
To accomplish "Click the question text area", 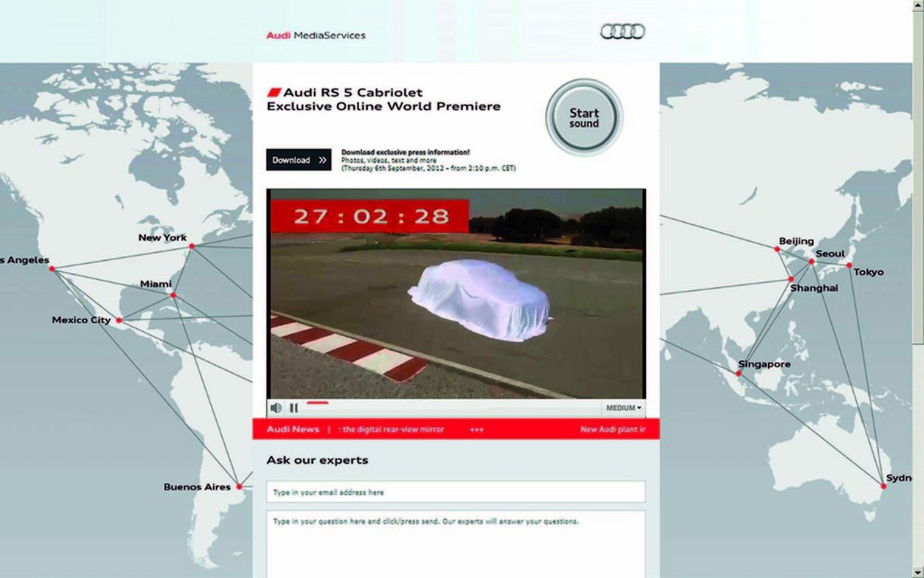I will click(x=456, y=544).
